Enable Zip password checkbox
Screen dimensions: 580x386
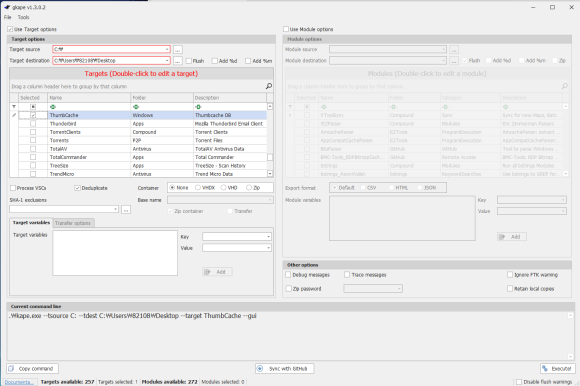coord(289,289)
